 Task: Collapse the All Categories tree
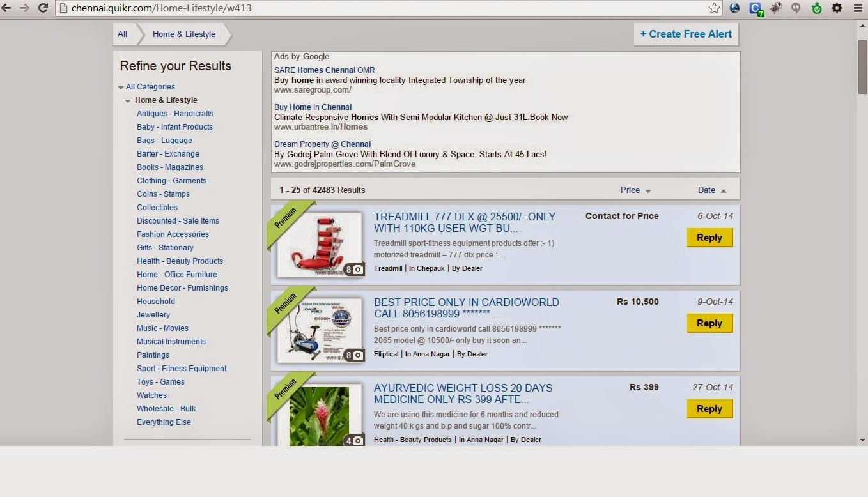(x=121, y=87)
